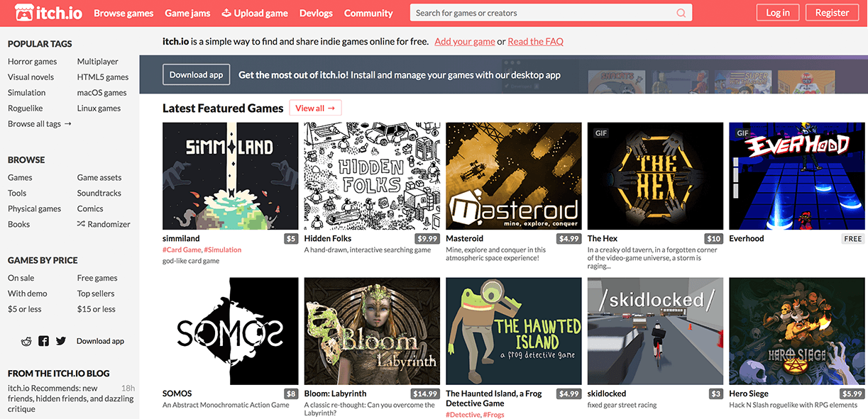Click the Register button
This screenshot has height=419, width=868.
[832, 13]
